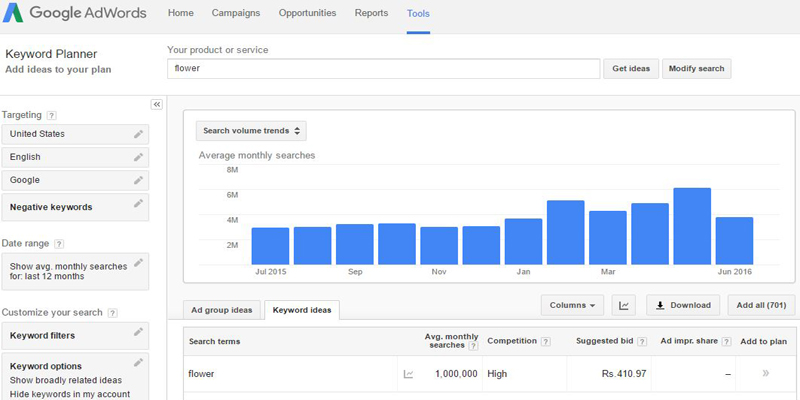Edit Negative keywords pencil icon

pos(138,203)
